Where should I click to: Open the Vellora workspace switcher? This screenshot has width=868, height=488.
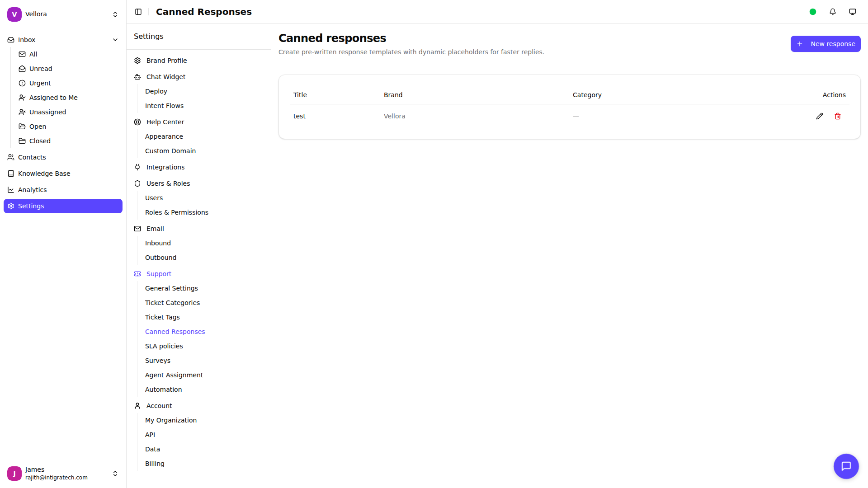tap(63, 14)
